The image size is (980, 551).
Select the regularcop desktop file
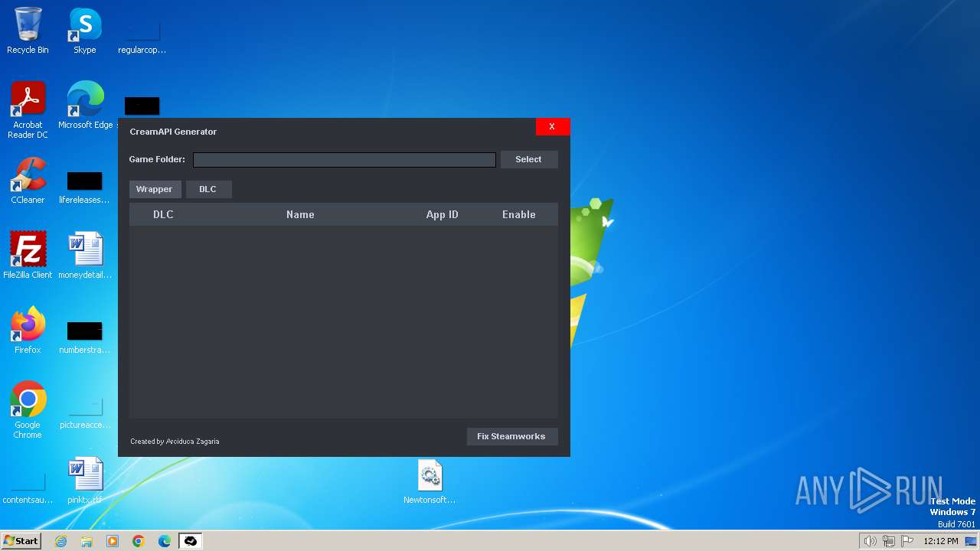pos(142,37)
